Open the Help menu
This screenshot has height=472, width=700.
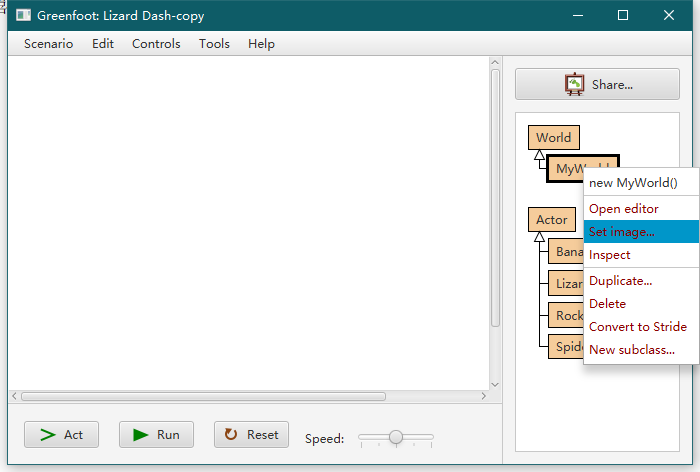261,44
